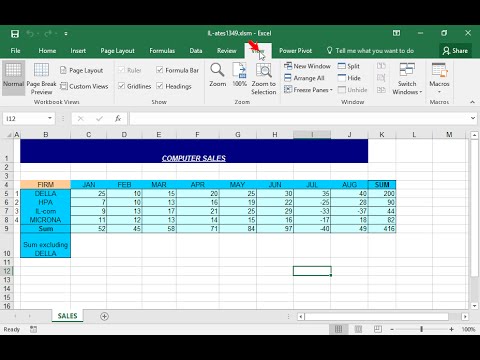Open the Review tab

[x=227, y=51]
